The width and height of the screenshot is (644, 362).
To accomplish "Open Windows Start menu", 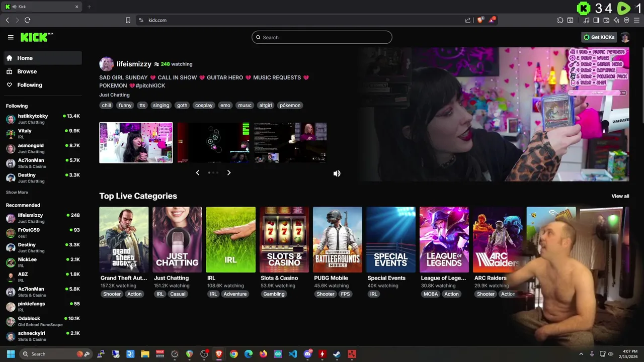I will pyautogui.click(x=11, y=354).
